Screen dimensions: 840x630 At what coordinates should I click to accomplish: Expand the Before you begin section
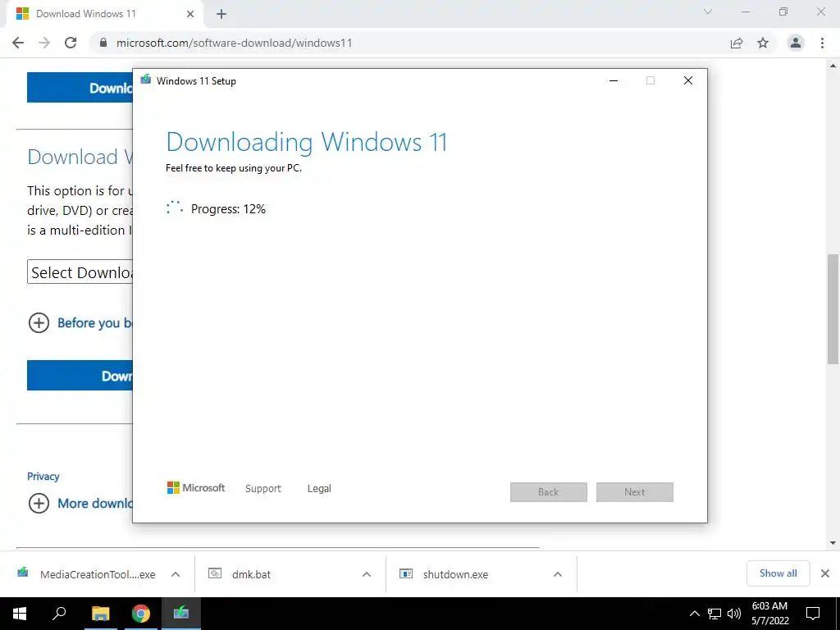click(80, 323)
